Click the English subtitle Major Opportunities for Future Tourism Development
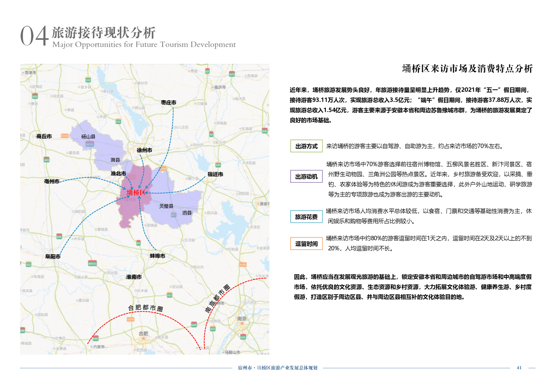Screen dimensions: 555x392 (144, 44)
